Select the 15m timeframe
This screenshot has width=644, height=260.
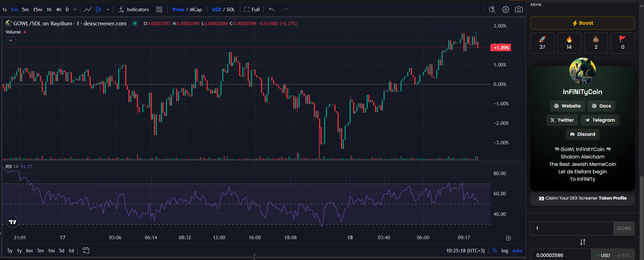(x=38, y=9)
